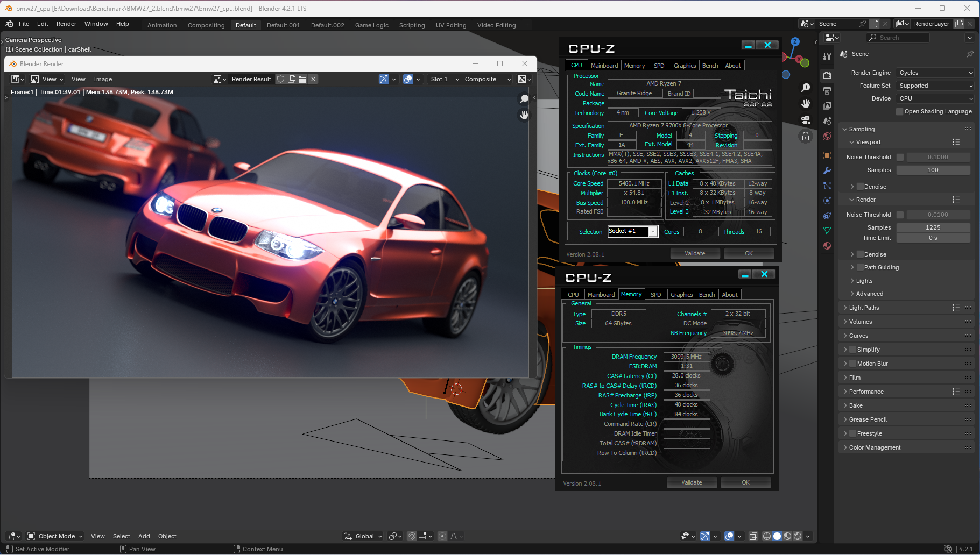Viewport: 980px width, 555px height.
Task: Click OK in the lower CPU-Z window
Action: pos(745,482)
